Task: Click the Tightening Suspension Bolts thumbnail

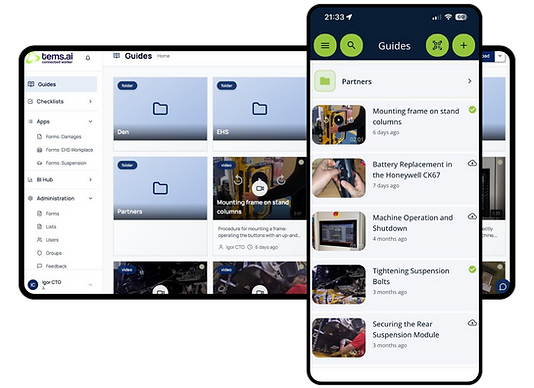Action: pyautogui.click(x=339, y=284)
